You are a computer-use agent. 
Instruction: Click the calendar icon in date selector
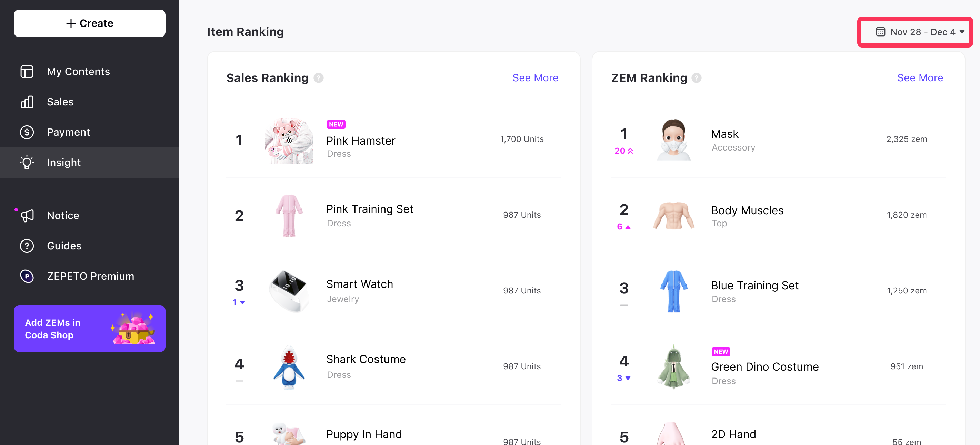click(880, 32)
